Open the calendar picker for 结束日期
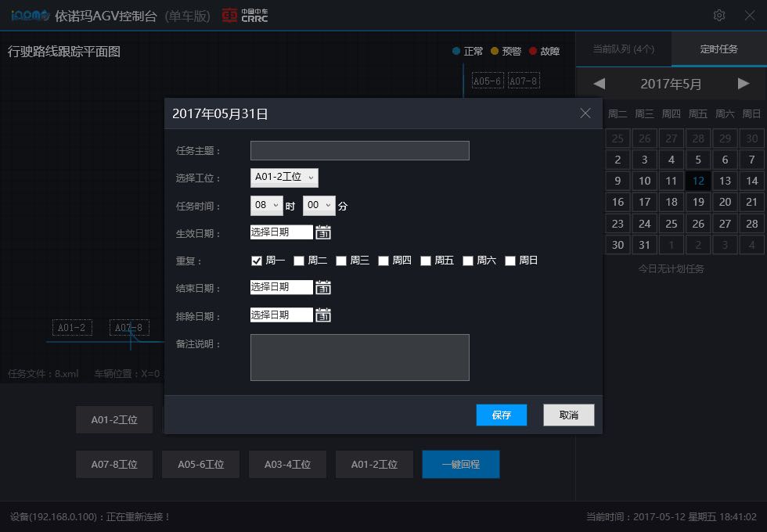 [323, 287]
